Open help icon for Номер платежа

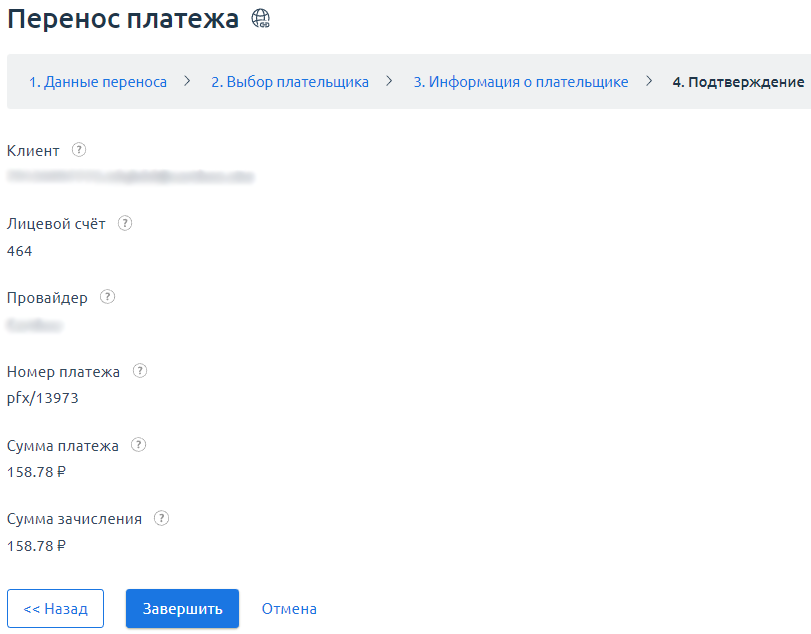pyautogui.click(x=140, y=371)
